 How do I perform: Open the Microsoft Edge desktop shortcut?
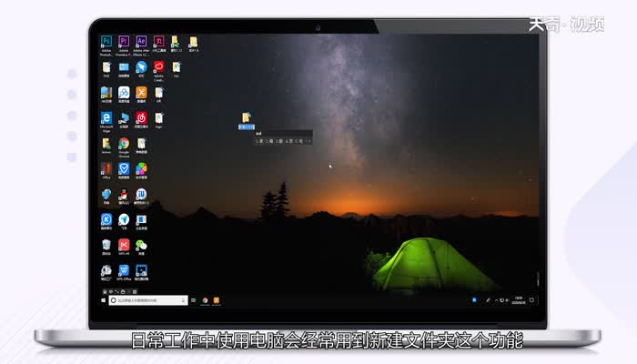pyautogui.click(x=106, y=118)
